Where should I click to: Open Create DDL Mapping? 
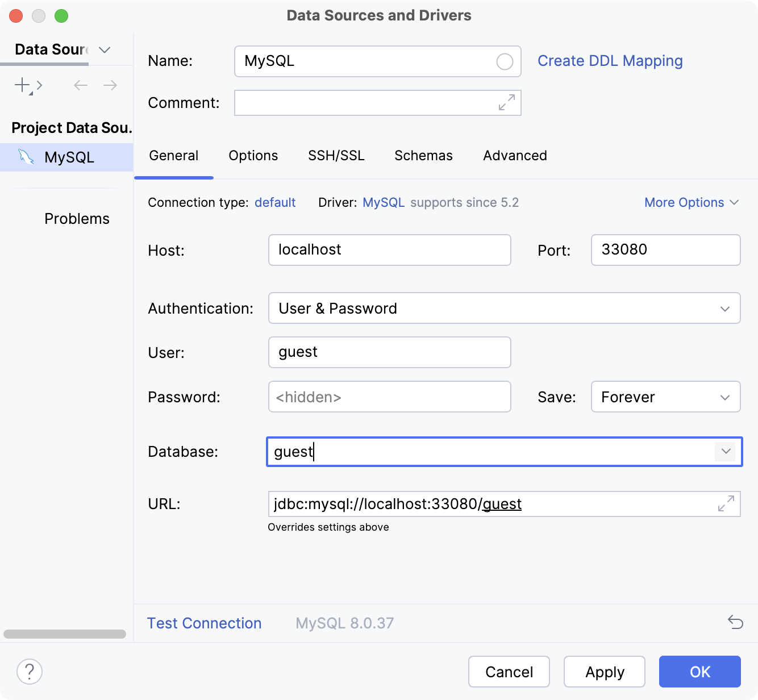610,61
